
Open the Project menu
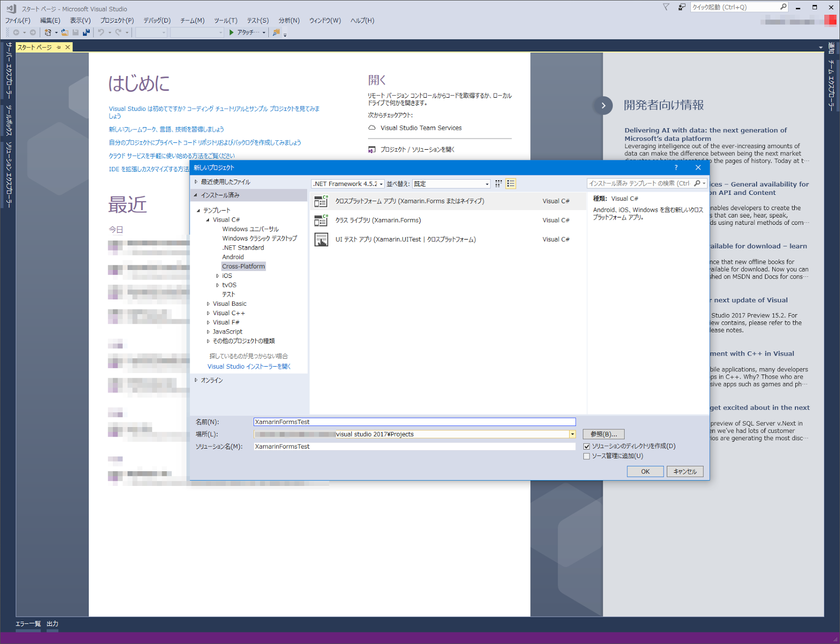[x=117, y=20]
